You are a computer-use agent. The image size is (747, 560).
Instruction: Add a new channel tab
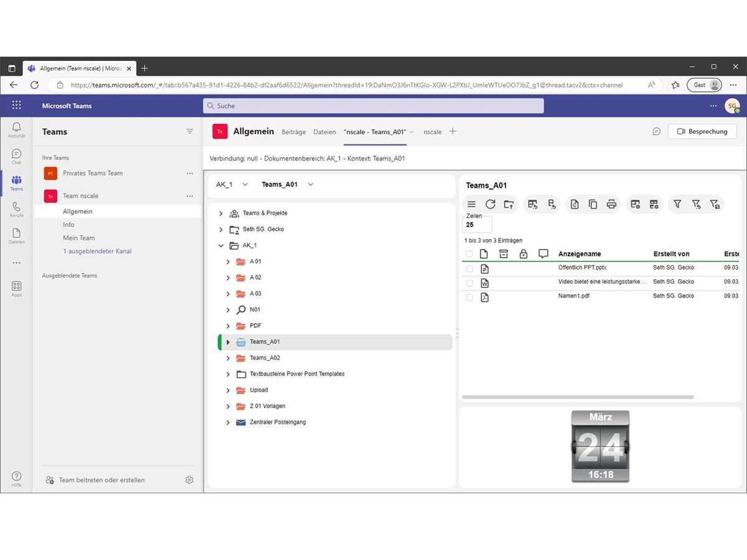click(x=453, y=131)
